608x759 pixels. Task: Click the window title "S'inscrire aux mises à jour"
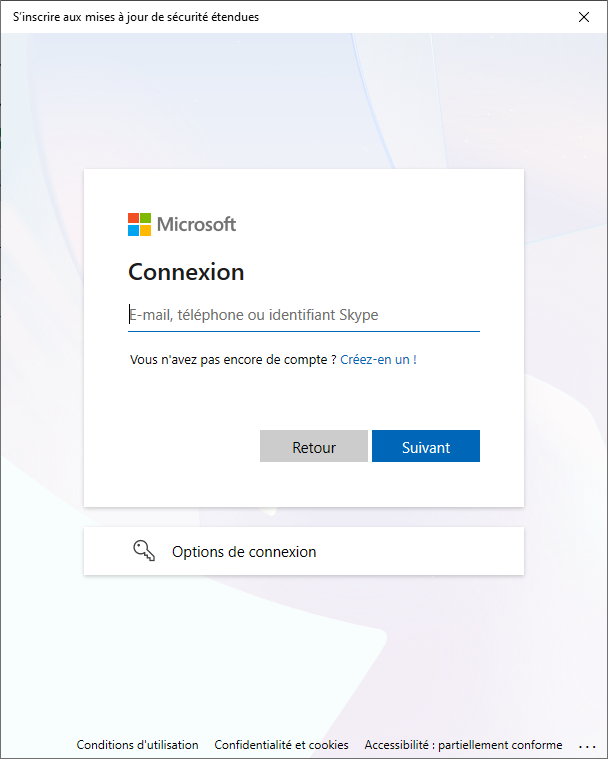point(136,16)
